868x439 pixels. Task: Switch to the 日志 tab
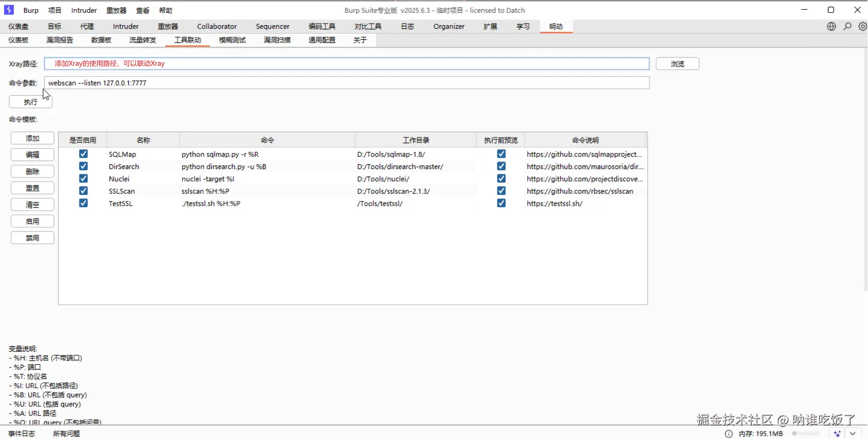point(408,27)
